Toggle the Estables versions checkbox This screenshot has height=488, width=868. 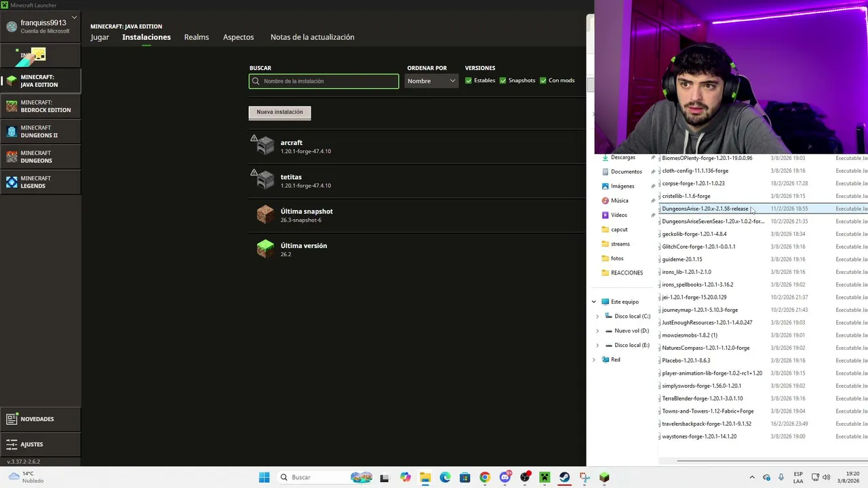469,81
